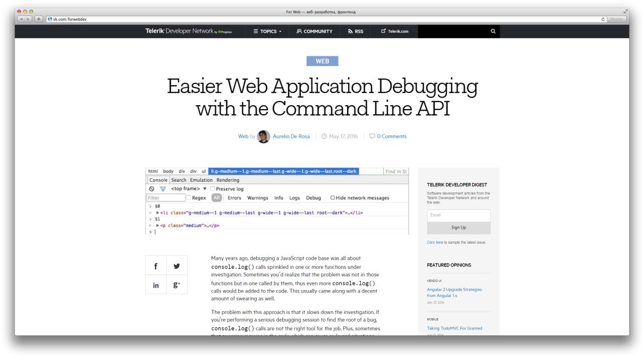Screen dimensions: 644x357
Task: Select the Logs log filter
Action: point(295,198)
